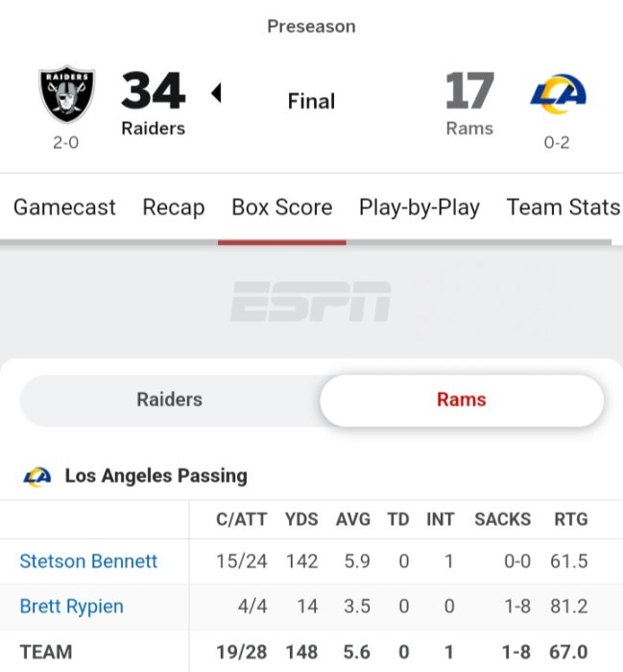The width and height of the screenshot is (623, 672).
Task: Click the small Rams logo beside Los Angeles Passing
Action: pos(37,475)
